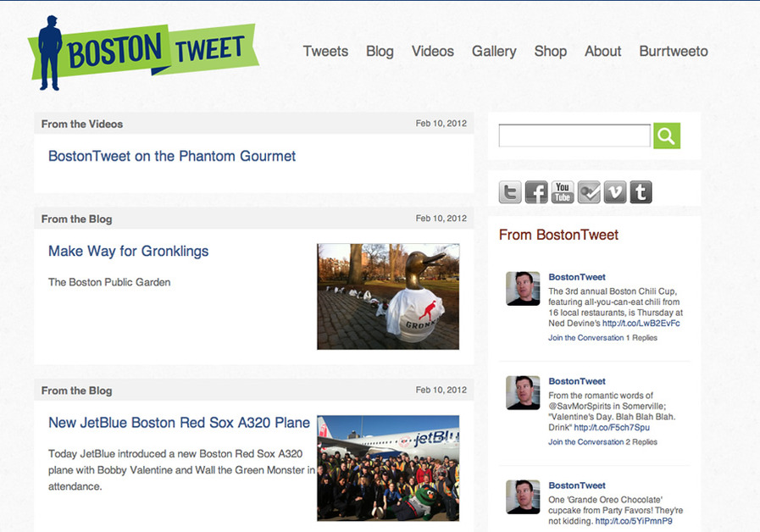The width and height of the screenshot is (760, 532).
Task: Open the Tweets menu item
Action: (325, 52)
